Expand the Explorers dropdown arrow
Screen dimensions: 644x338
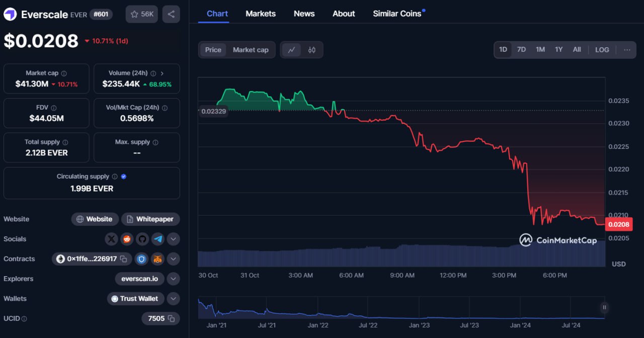[x=173, y=279]
